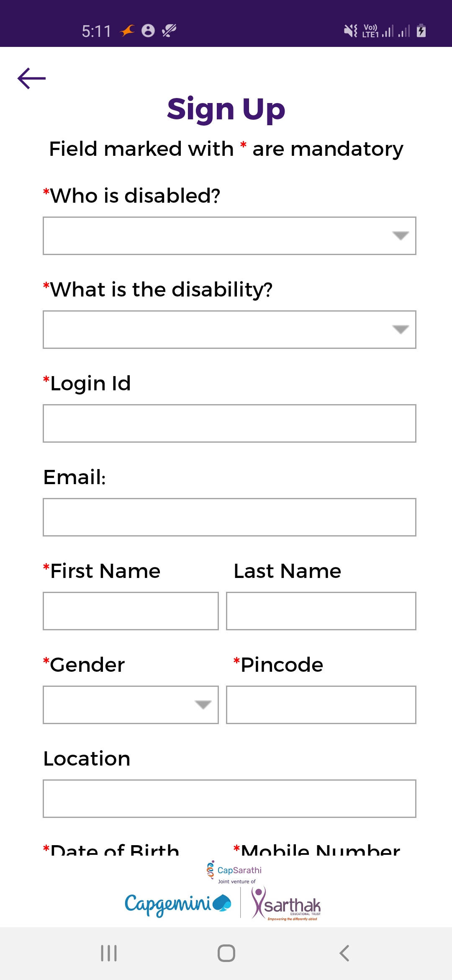Open the 'Who is disabled?' dropdown
The image size is (452, 980).
point(229,236)
